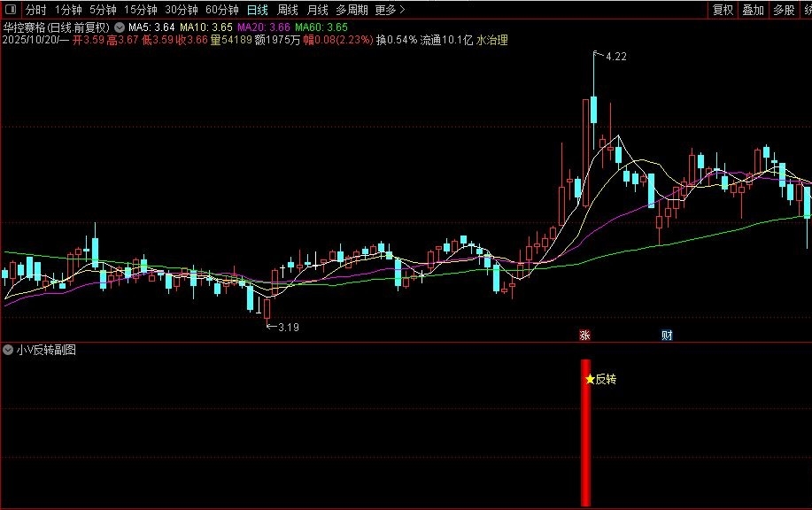This screenshot has width=812, height=510.
Task: Switch to 日线 daily chart
Action: [258, 10]
